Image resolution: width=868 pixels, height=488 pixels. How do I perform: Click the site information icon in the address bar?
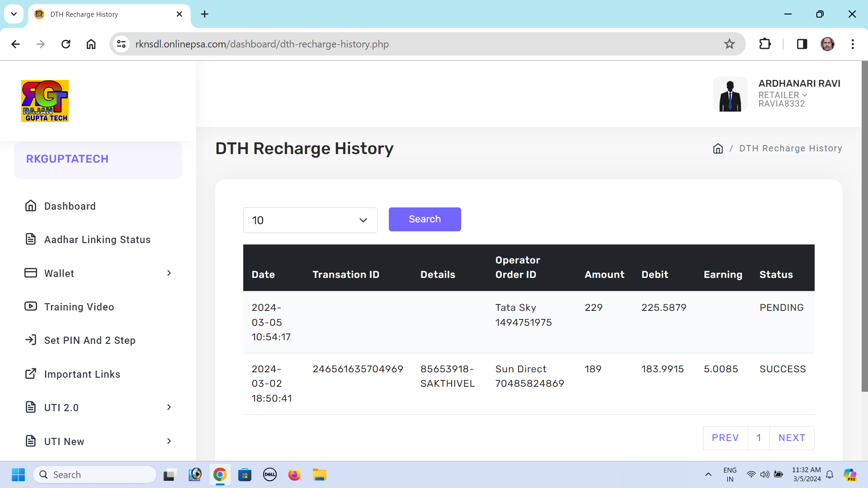(x=121, y=44)
